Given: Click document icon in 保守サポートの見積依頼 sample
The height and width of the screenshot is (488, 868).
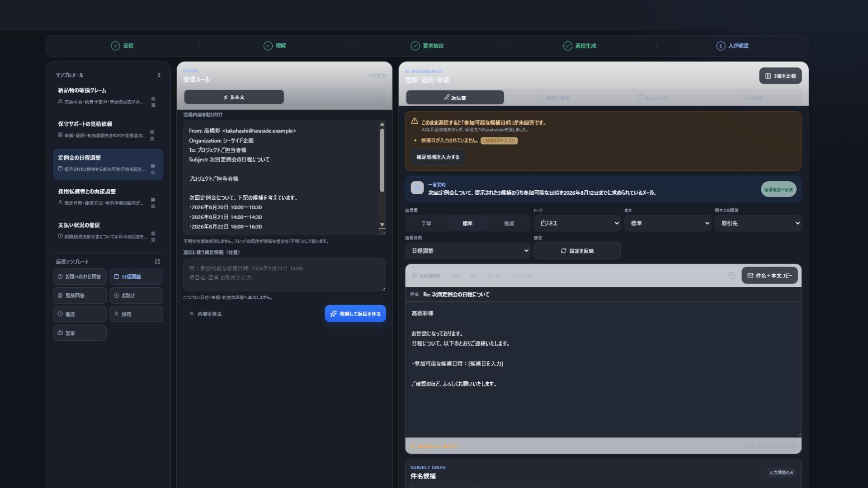Looking at the screenshot, I should pyautogui.click(x=60, y=135).
